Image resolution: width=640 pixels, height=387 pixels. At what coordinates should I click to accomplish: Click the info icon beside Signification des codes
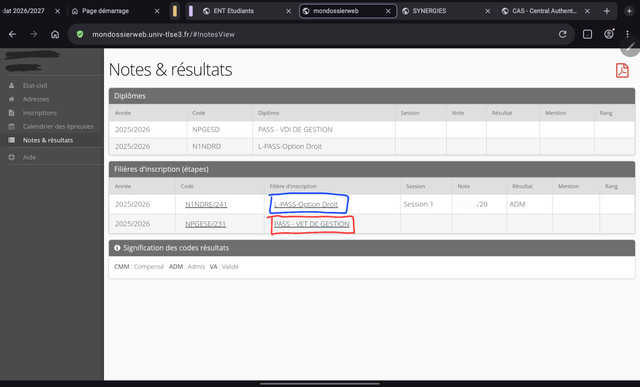tap(117, 248)
